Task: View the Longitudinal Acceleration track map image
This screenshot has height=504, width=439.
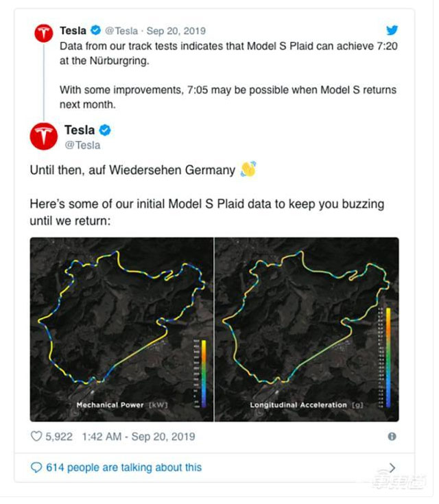Action: pos(307,329)
